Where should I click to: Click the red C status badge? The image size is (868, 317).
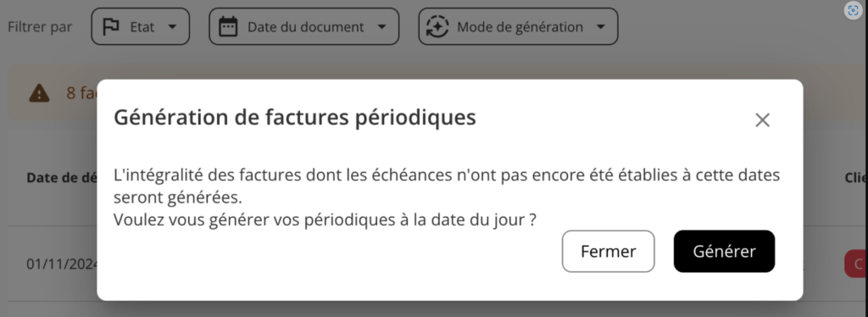856,264
